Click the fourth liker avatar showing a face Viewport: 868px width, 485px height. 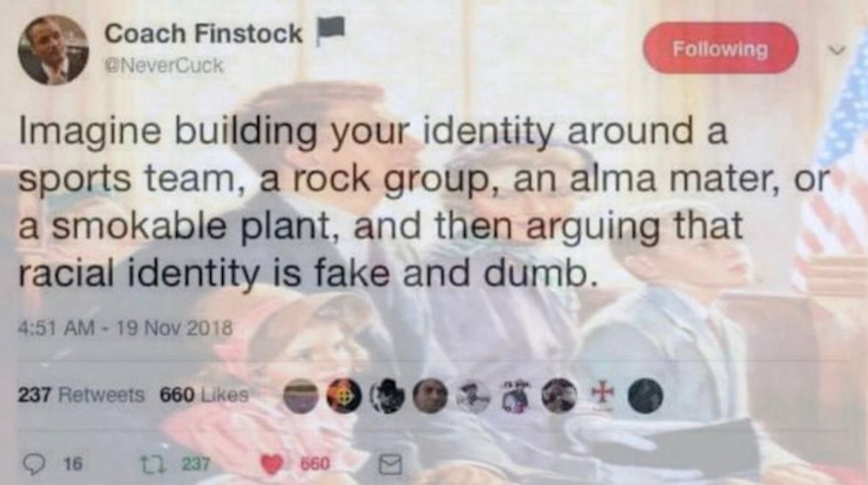click(431, 396)
